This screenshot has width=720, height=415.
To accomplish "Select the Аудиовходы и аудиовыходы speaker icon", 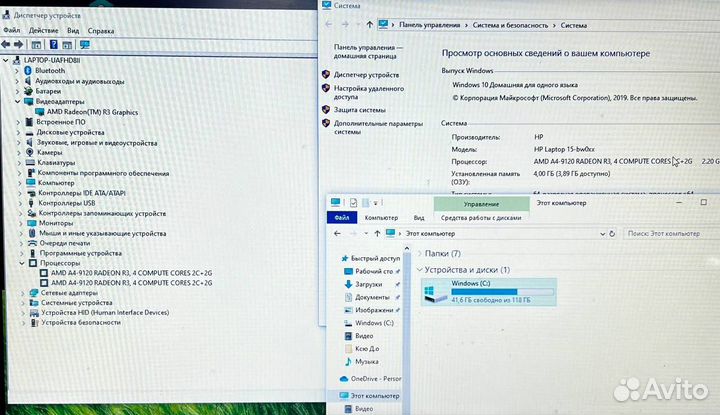I will coord(28,81).
